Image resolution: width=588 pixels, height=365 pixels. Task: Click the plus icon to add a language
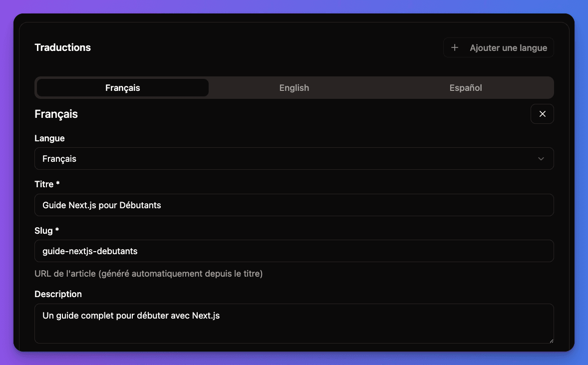454,47
